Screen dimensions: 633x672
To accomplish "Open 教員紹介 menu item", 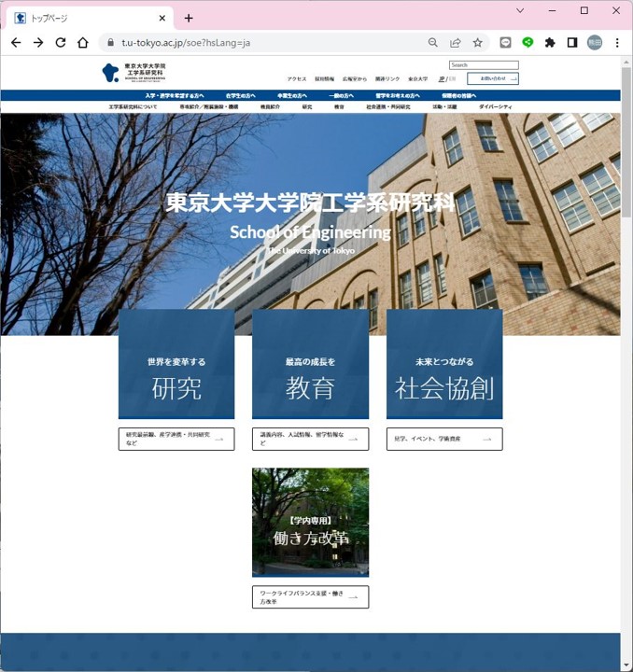I will (270, 106).
